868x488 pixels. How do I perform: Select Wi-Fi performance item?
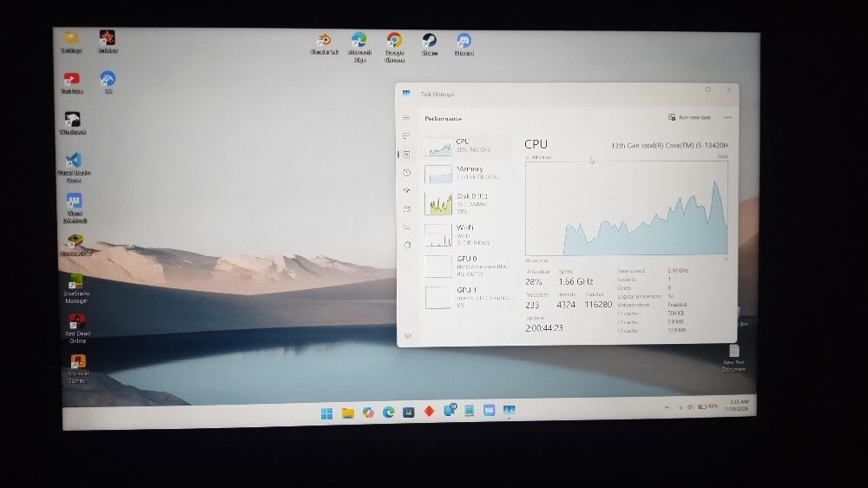tap(467, 234)
